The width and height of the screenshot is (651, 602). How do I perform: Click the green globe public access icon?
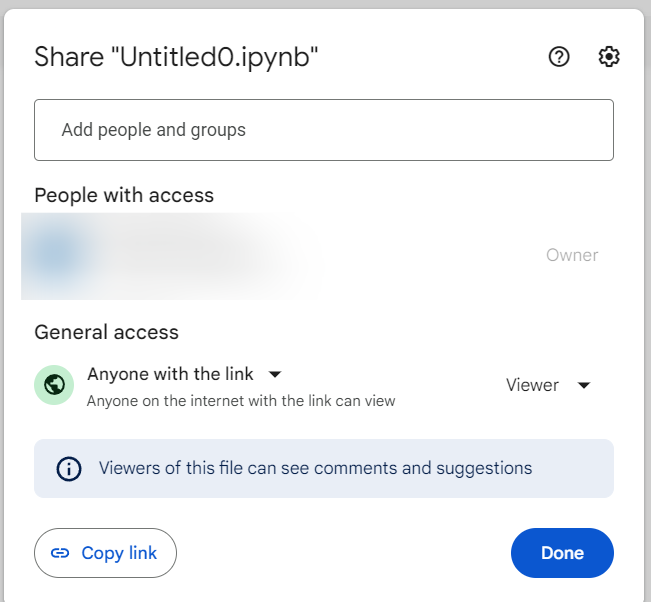click(x=54, y=385)
